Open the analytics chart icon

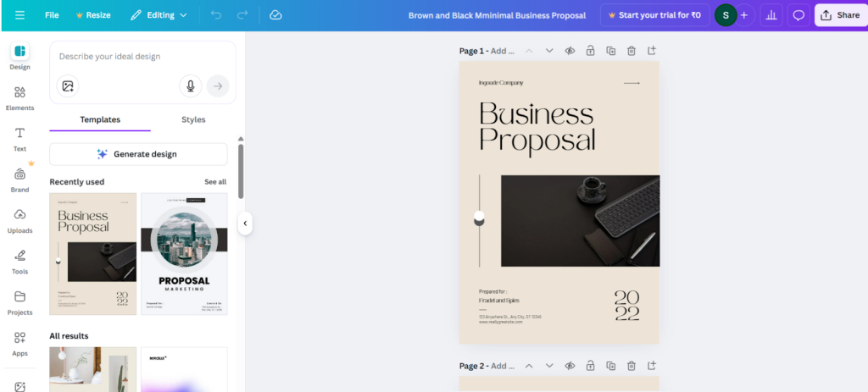[771, 15]
